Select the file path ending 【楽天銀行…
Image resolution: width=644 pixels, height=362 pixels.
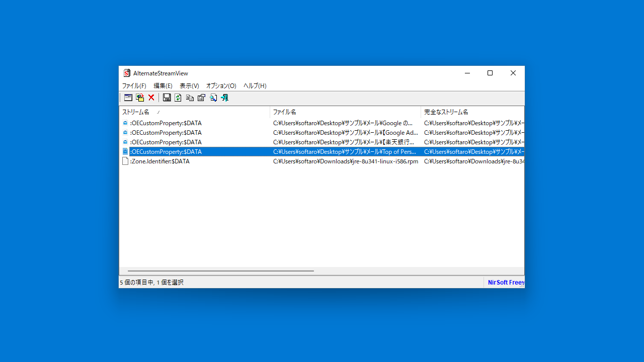tap(344, 142)
